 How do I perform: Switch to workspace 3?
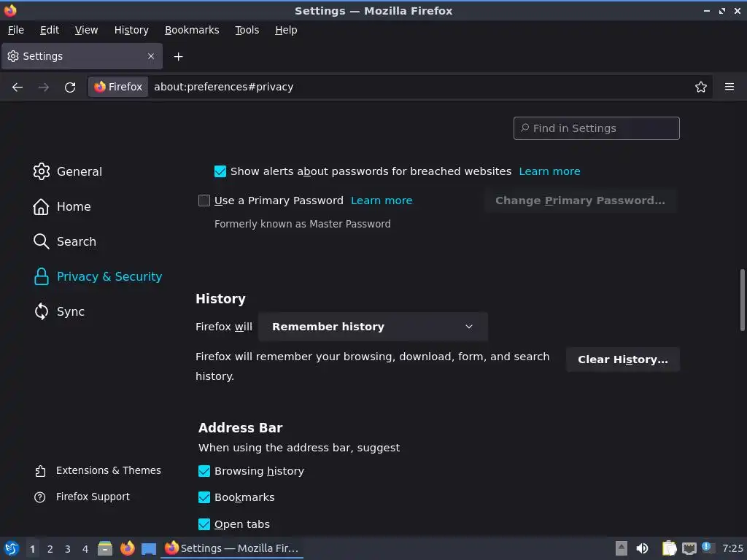[68, 549]
